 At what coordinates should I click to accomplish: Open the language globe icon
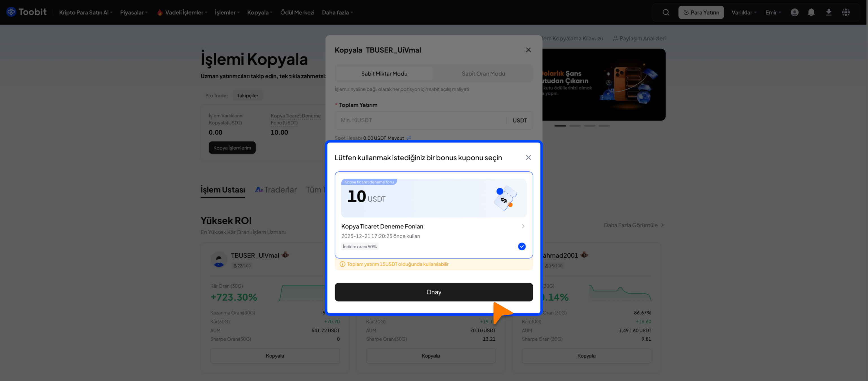[x=845, y=12]
